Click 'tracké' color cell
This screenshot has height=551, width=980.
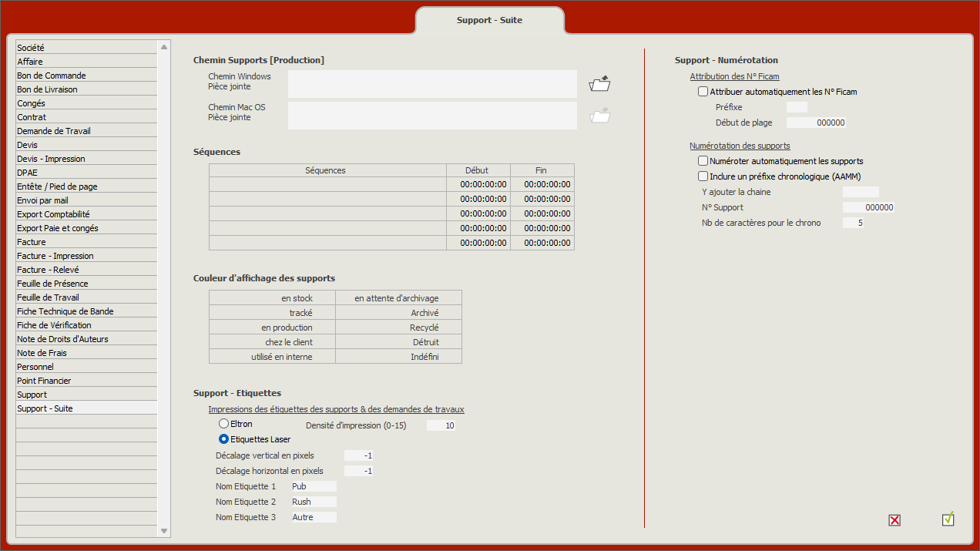point(272,313)
